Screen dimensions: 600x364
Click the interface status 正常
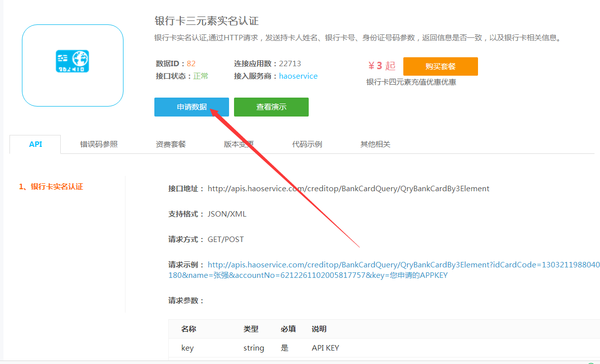click(x=201, y=76)
